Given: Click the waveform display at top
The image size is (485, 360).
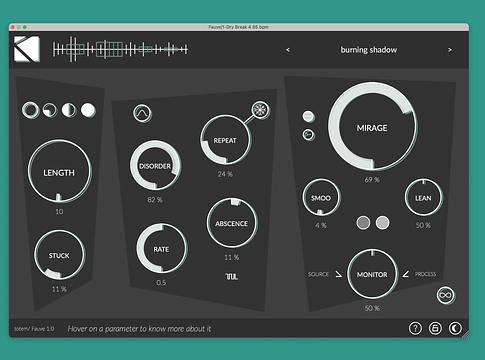Looking at the screenshot, I should click(120, 50).
